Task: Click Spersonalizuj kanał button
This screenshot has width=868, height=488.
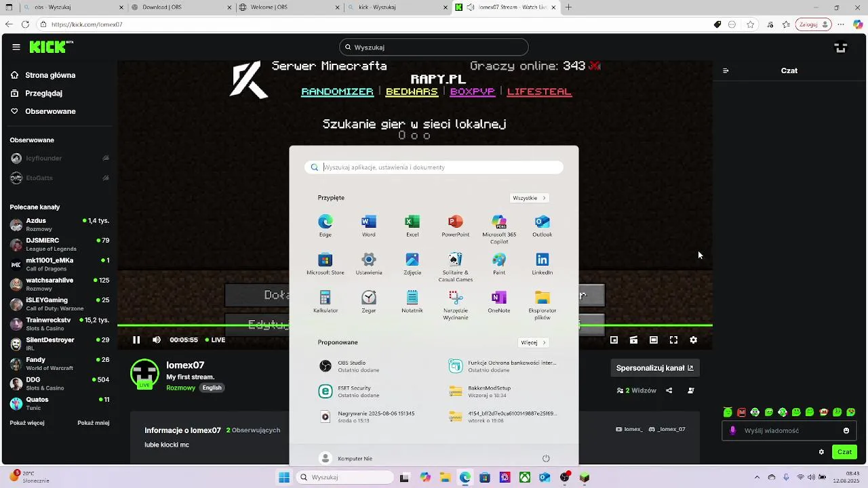Action: point(654,368)
